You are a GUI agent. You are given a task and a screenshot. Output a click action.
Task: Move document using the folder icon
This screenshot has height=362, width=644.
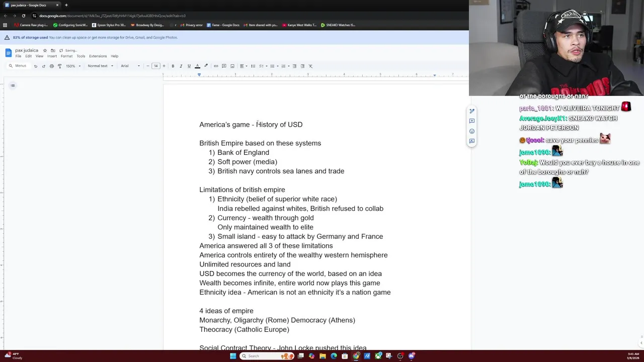point(53,50)
